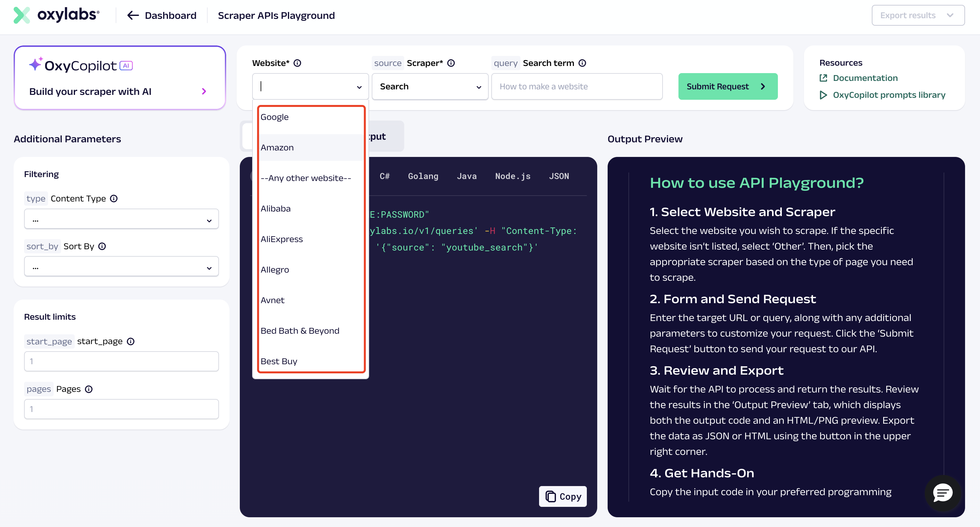Switch to the Node.js code tab
This screenshot has height=527, width=980.
click(x=512, y=176)
